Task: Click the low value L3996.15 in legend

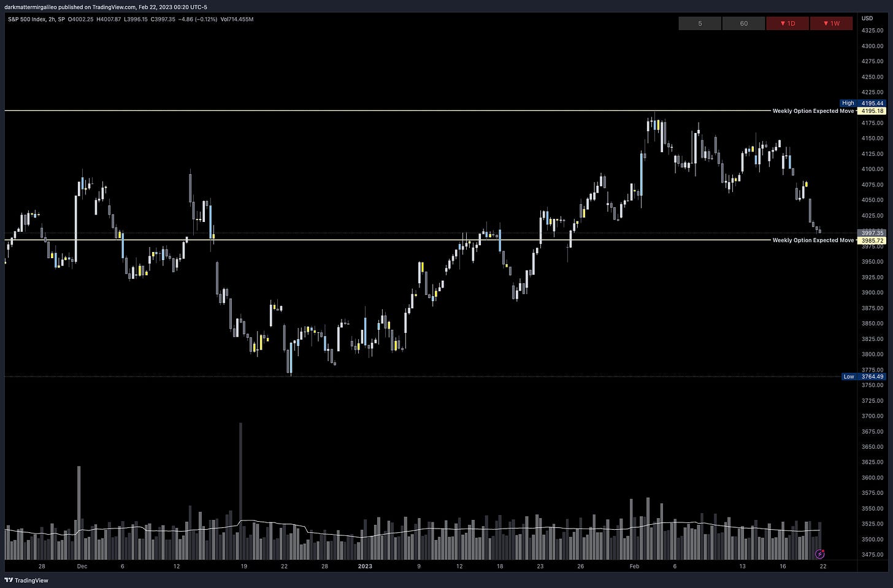Action: [x=135, y=19]
